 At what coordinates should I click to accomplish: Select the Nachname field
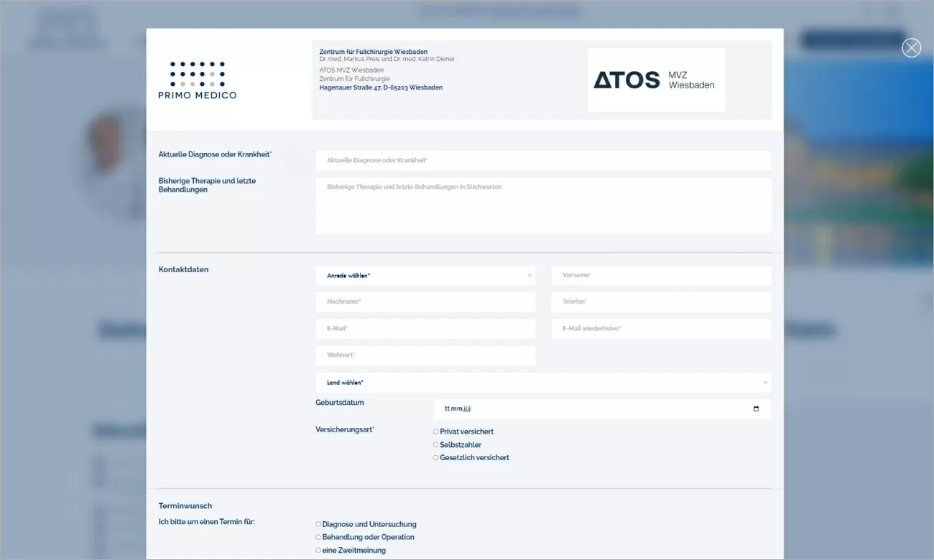pyautogui.click(x=425, y=302)
